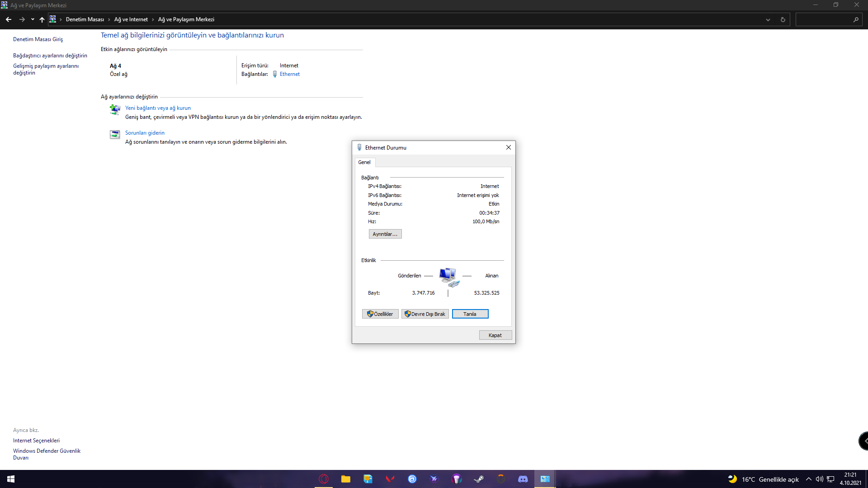Open Steam from the taskbar

pos(479,479)
